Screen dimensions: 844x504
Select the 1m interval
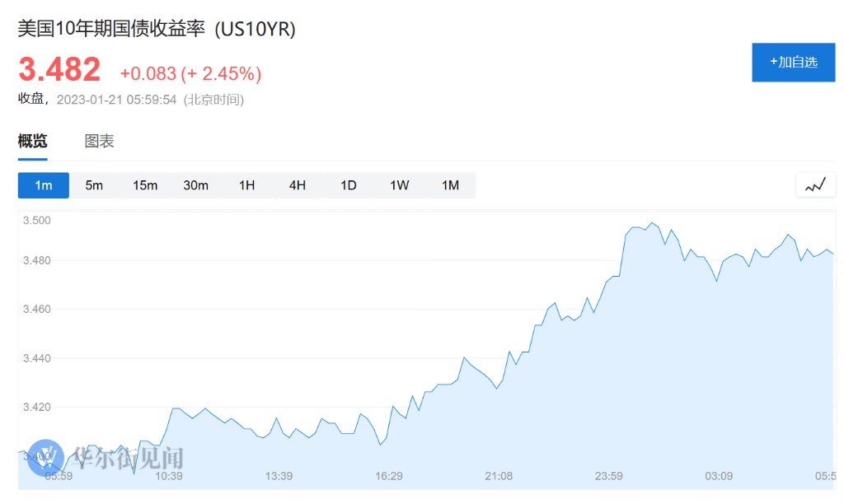tap(44, 185)
